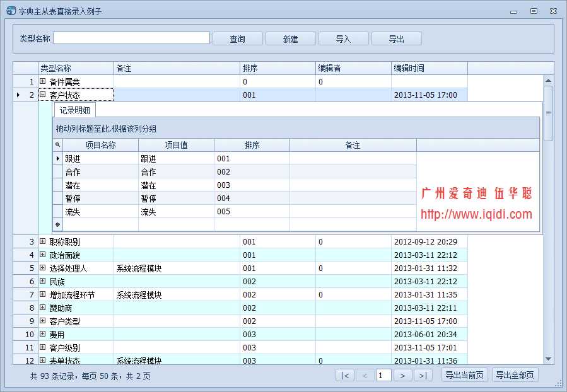Click the new-row asterisk indicator in detail grid

57,225
